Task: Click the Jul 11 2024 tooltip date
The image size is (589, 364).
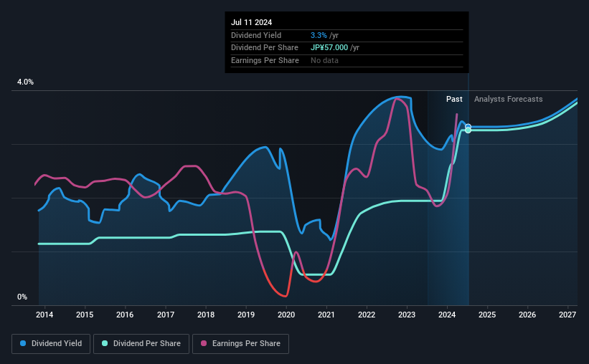Action: (251, 22)
